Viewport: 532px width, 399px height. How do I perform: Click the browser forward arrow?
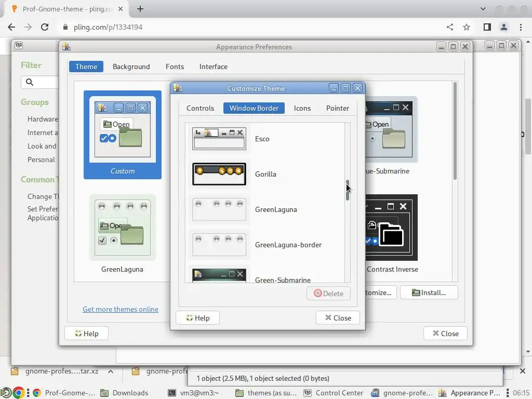(x=28, y=27)
